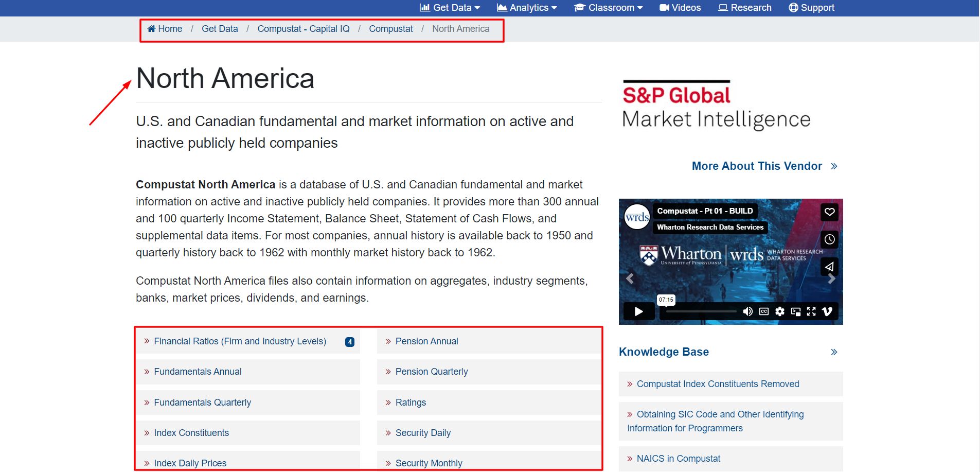Open Index Constituents dataset
The height and width of the screenshot is (472, 980).
point(191,433)
